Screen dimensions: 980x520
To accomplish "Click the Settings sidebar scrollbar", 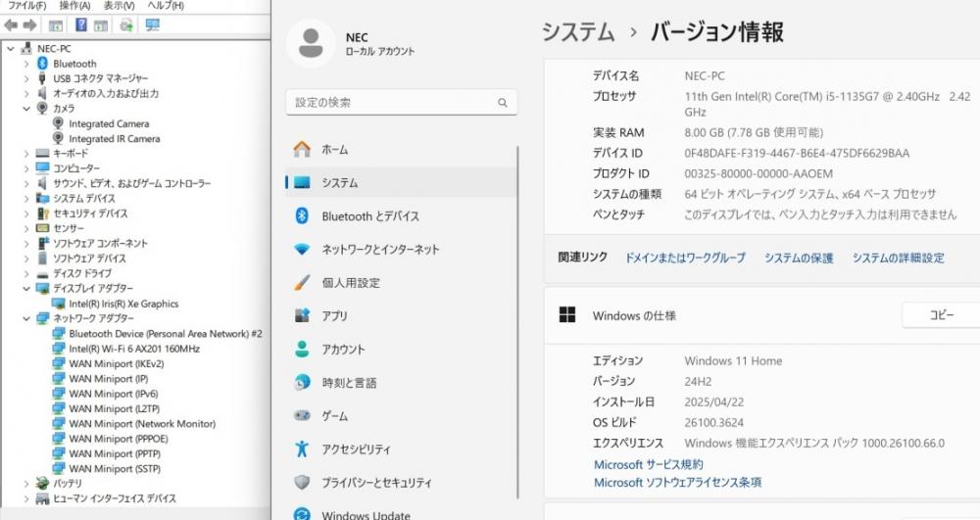I will 518,323.
